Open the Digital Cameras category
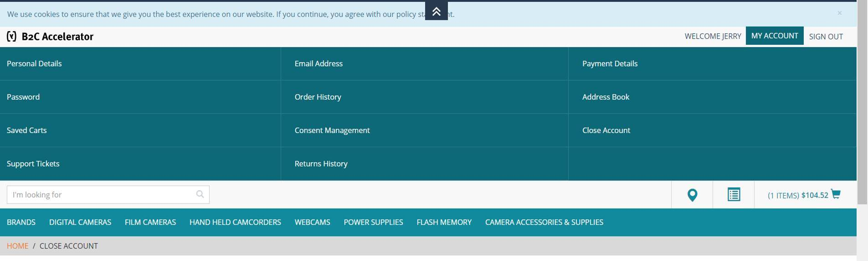The height and width of the screenshot is (261, 868). tap(80, 222)
